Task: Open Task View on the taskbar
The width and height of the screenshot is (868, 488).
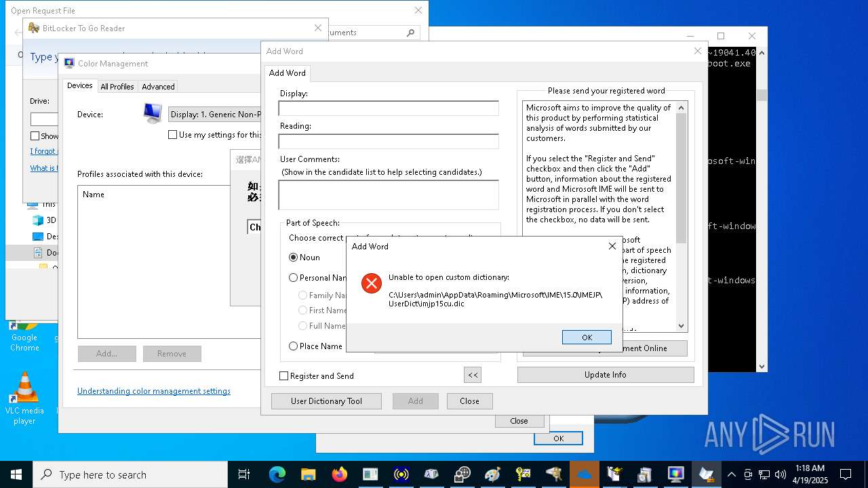Action: [244, 474]
